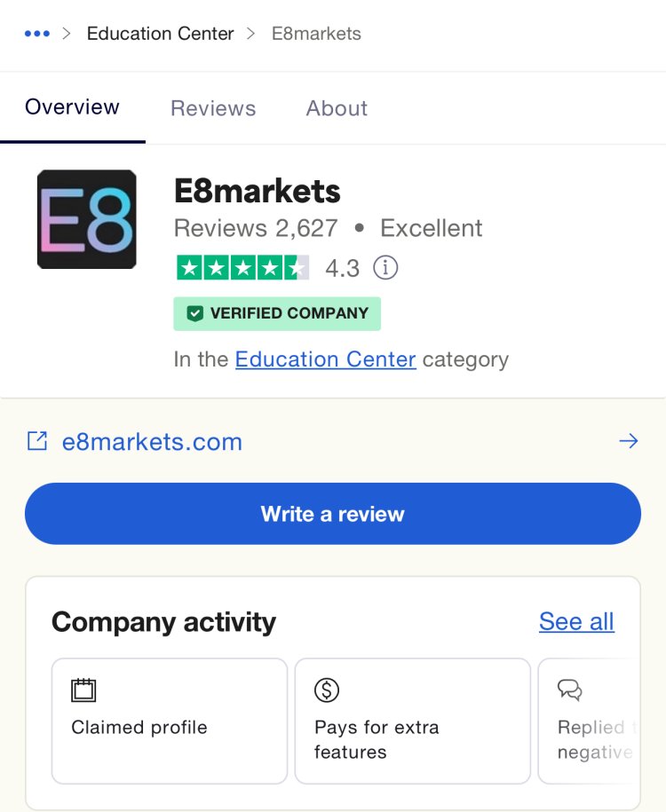This screenshot has height=812, width=666.
Task: Expand the breadcrumb ellipsis dots
Action: (37, 34)
